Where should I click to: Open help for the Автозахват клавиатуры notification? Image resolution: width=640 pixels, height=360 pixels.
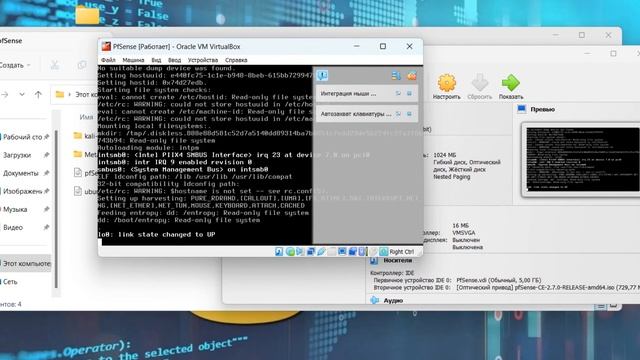click(398, 114)
